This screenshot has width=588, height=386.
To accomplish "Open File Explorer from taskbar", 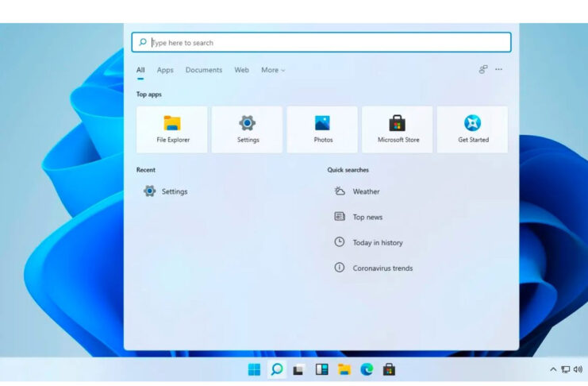I will click(344, 370).
